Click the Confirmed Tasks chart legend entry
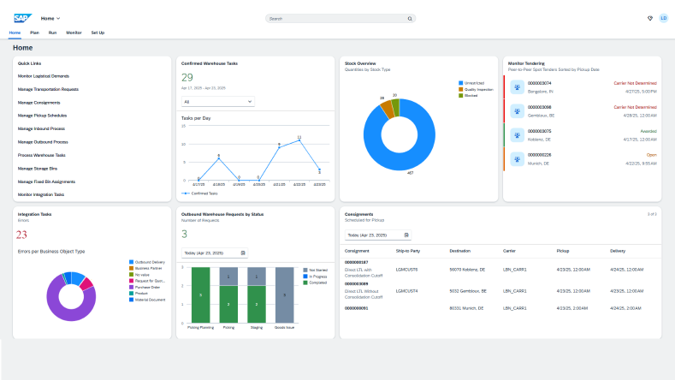The width and height of the screenshot is (675, 380). tap(200, 194)
